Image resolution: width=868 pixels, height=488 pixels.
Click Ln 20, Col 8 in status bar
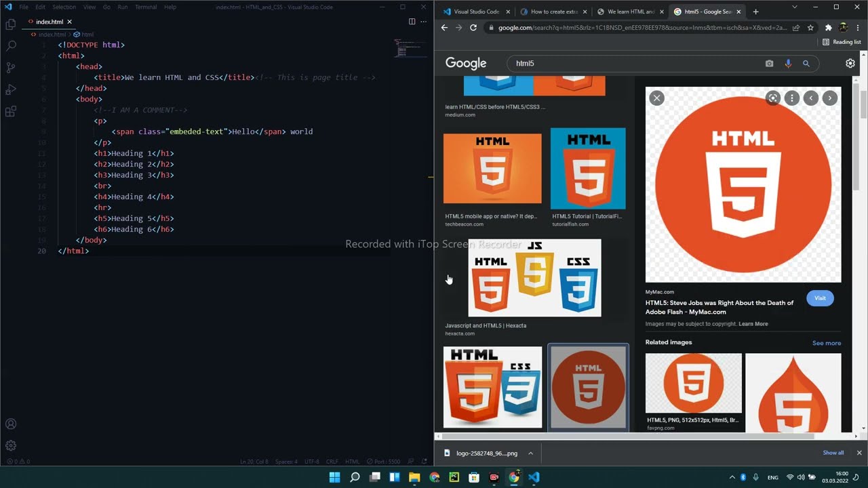point(254,462)
